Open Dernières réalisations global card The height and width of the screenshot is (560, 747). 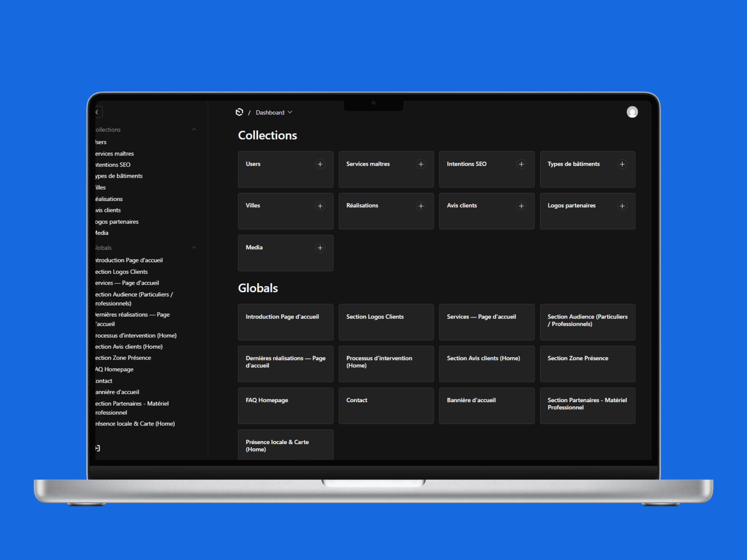tap(285, 364)
